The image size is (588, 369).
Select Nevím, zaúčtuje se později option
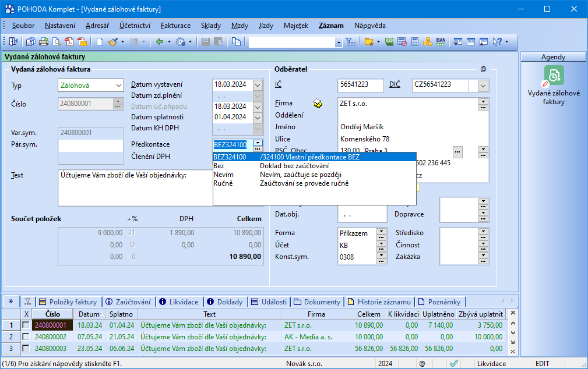[314, 175]
